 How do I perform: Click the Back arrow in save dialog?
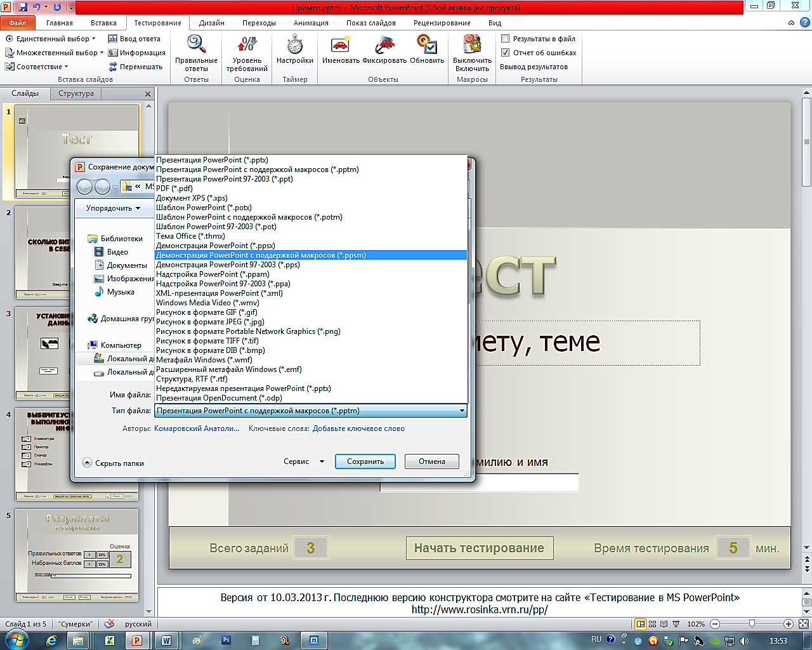click(x=84, y=187)
